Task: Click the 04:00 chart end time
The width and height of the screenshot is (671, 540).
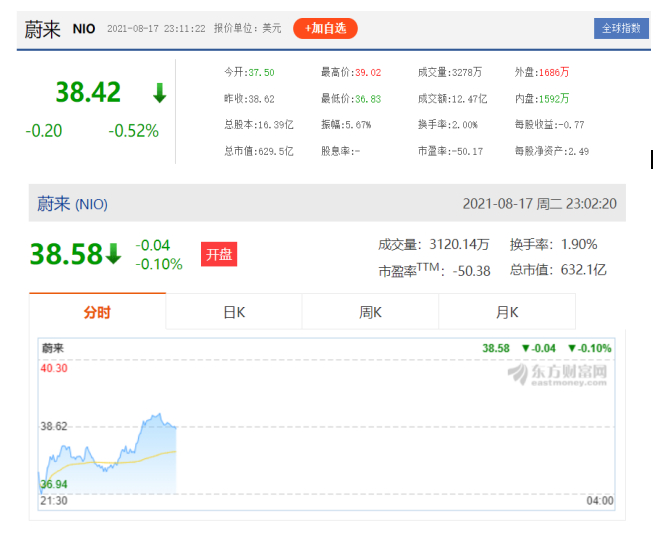Action: (600, 501)
